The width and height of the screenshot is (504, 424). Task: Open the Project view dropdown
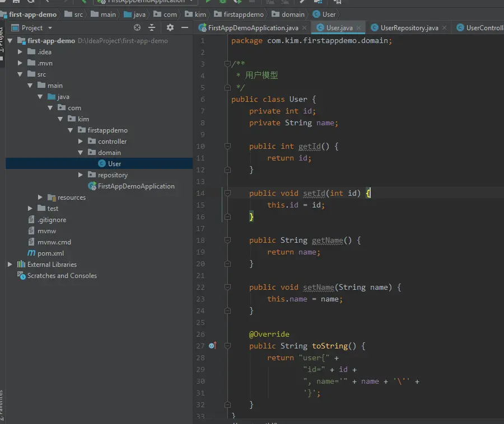tap(50, 28)
